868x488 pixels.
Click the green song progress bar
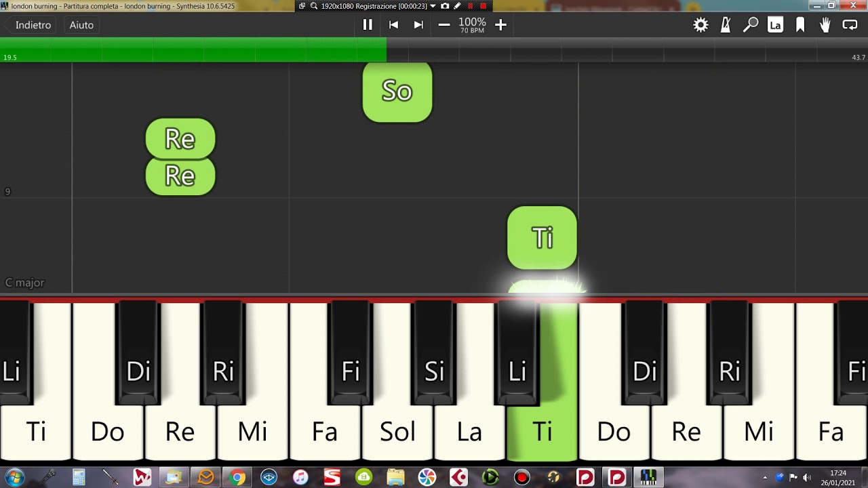tap(193, 49)
